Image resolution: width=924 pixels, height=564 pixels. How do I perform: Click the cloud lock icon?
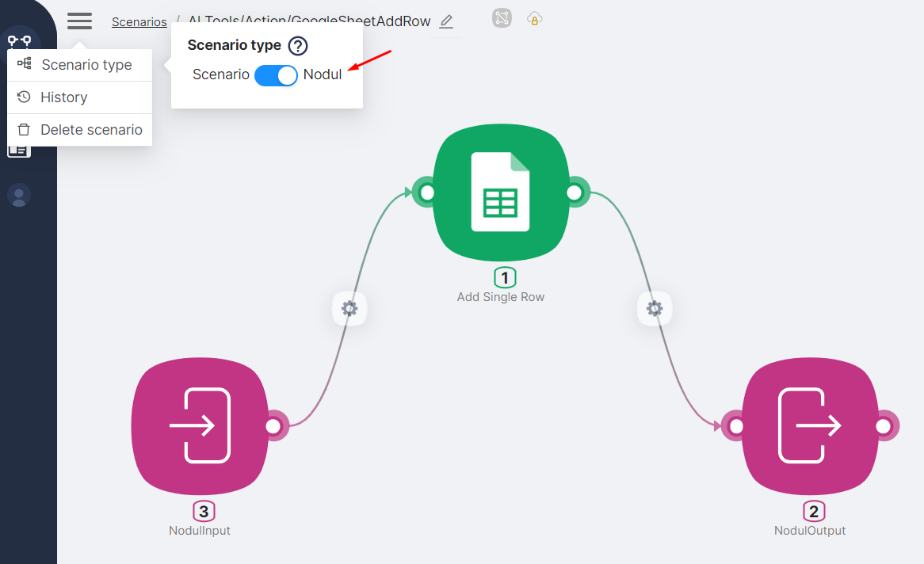[535, 19]
